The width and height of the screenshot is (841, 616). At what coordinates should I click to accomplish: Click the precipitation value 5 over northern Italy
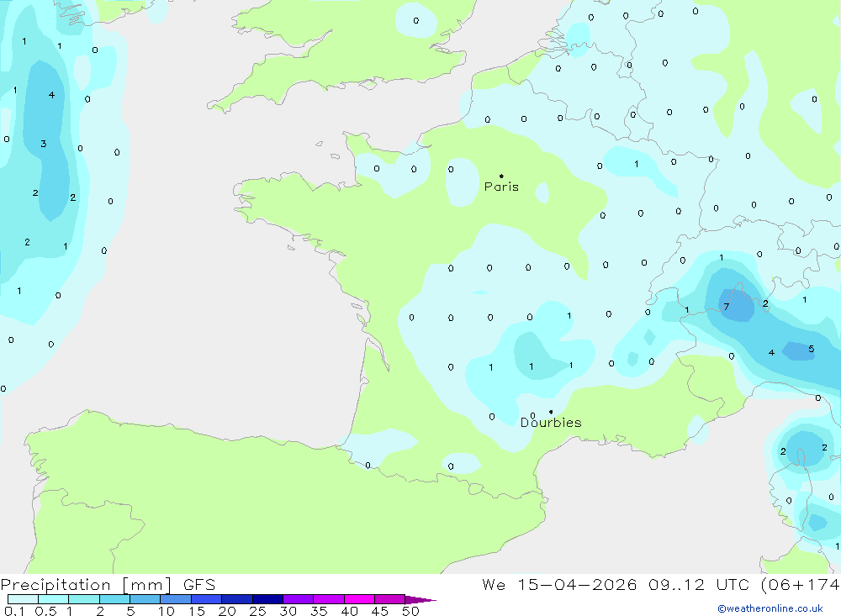(x=811, y=349)
